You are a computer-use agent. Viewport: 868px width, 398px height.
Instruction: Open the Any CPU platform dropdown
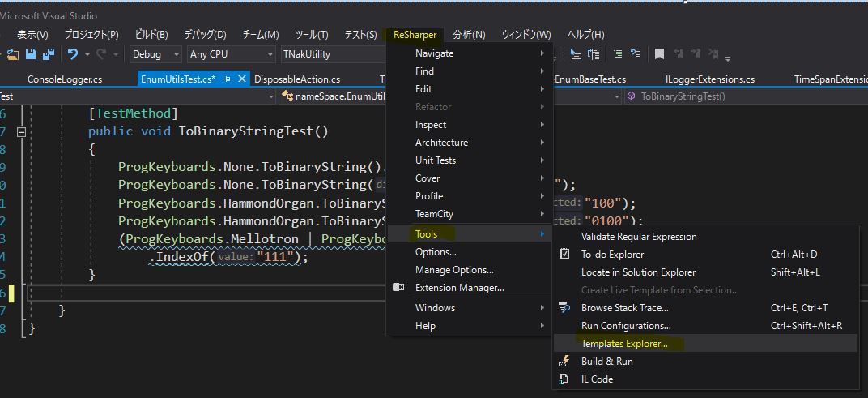231,54
